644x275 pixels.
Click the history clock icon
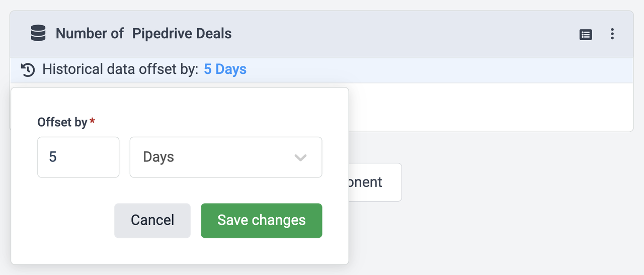[x=28, y=69]
